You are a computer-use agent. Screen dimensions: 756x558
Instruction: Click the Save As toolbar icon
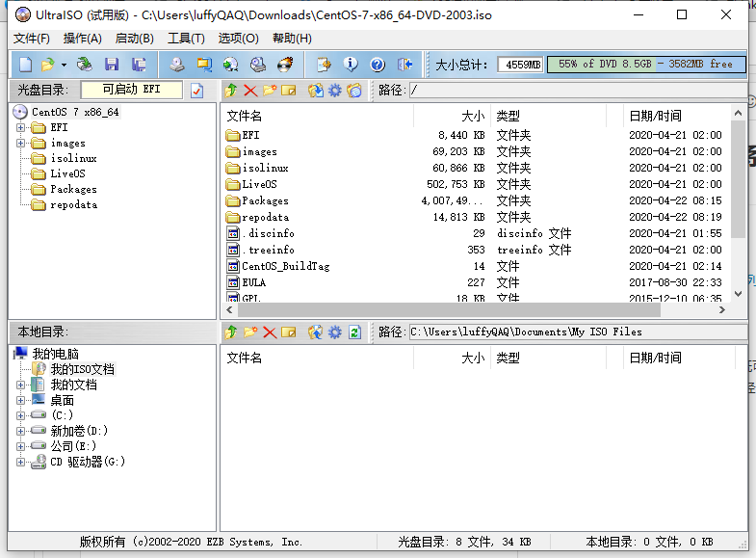pos(139,65)
